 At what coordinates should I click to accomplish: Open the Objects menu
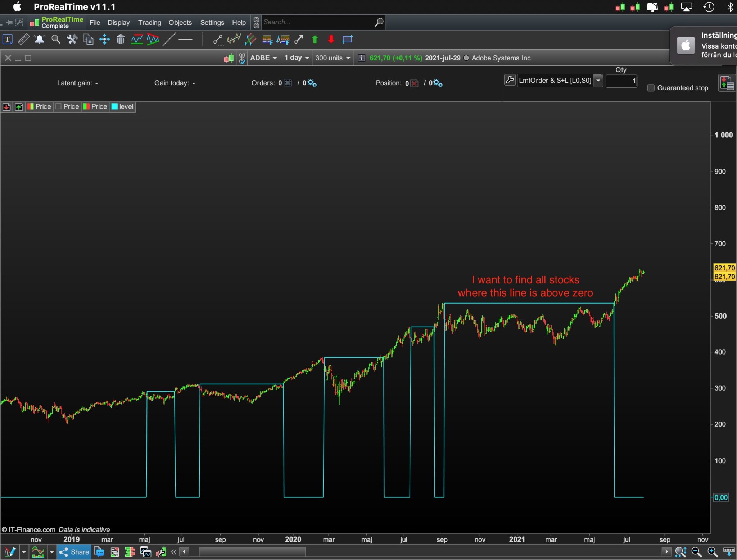180,22
